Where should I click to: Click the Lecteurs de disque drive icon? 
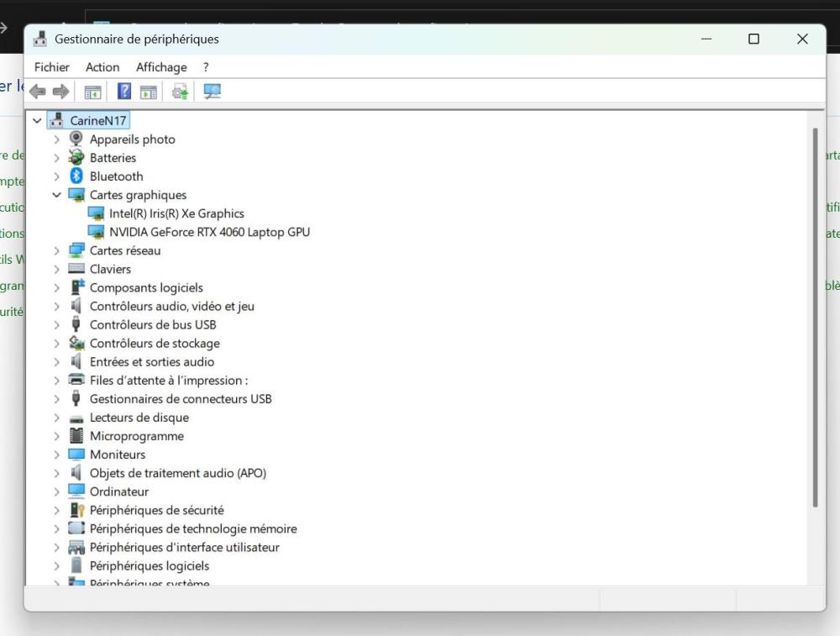[76, 418]
